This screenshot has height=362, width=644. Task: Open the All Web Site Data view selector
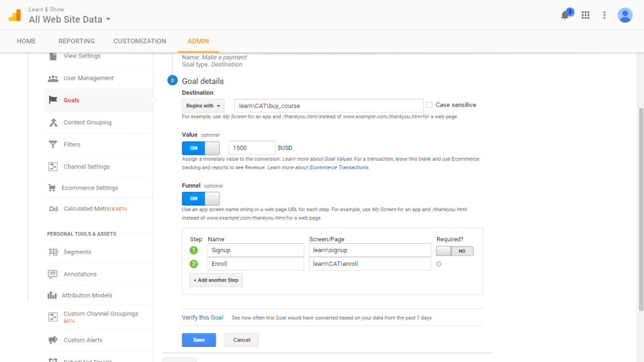69,19
